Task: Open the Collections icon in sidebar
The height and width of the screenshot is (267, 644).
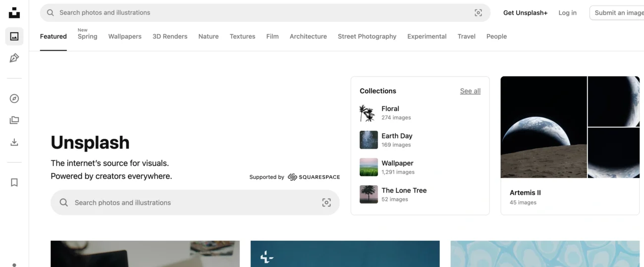Action: 14,120
